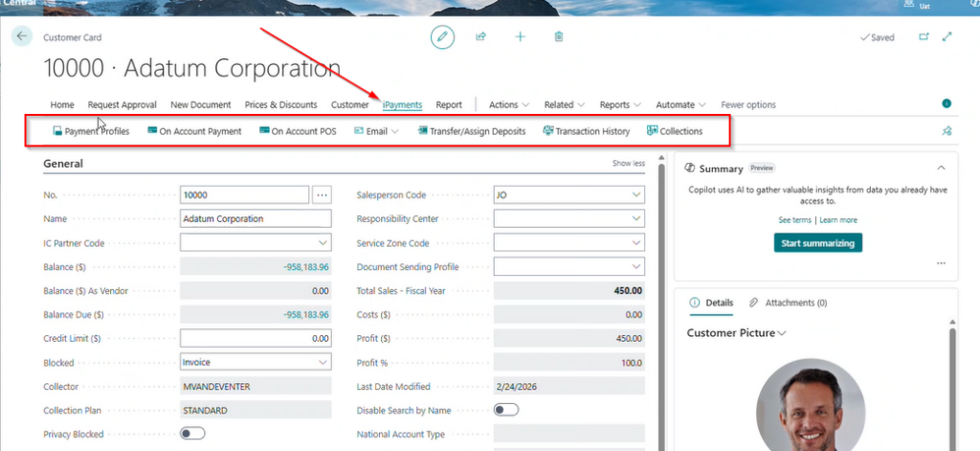
Task: Click Start summarizing button
Action: pos(817,243)
